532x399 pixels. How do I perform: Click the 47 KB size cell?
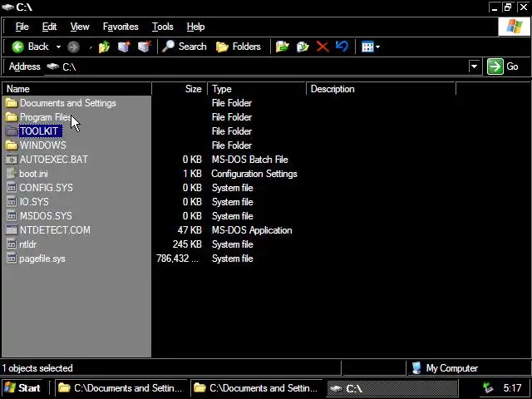coord(190,230)
